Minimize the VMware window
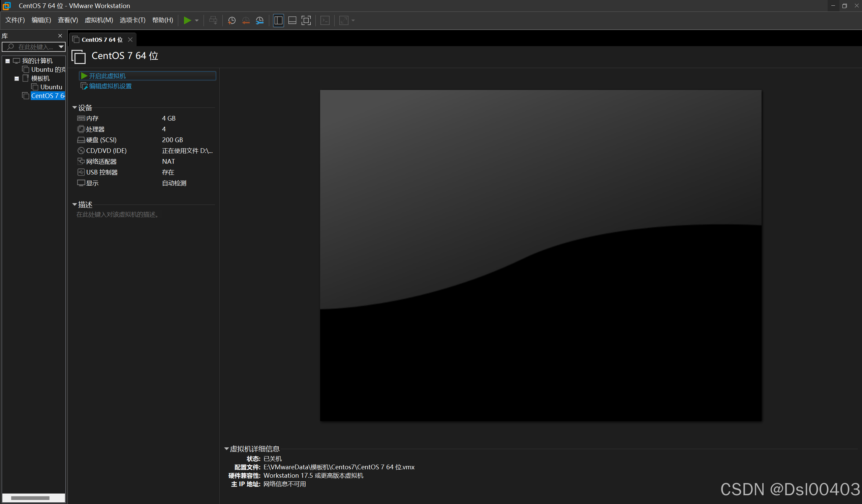The width and height of the screenshot is (862, 504). (833, 6)
